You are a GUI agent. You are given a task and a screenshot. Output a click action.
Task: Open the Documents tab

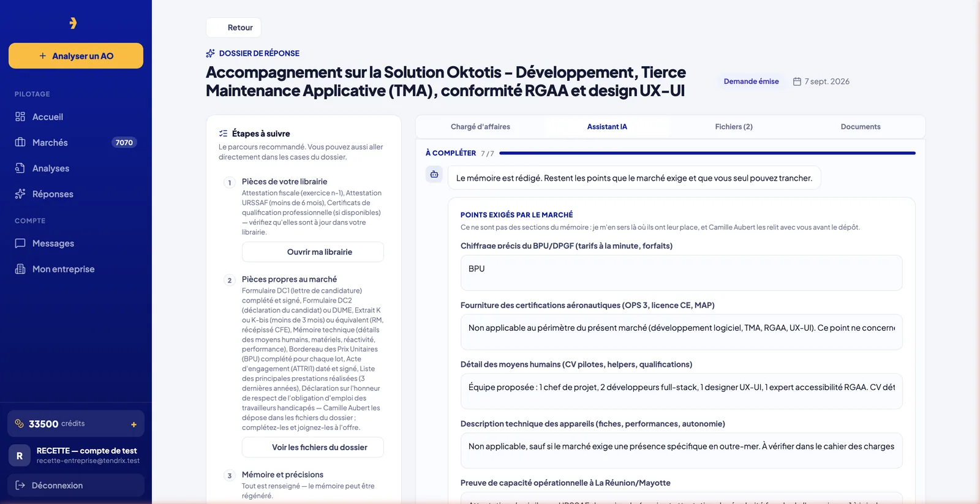coord(861,127)
